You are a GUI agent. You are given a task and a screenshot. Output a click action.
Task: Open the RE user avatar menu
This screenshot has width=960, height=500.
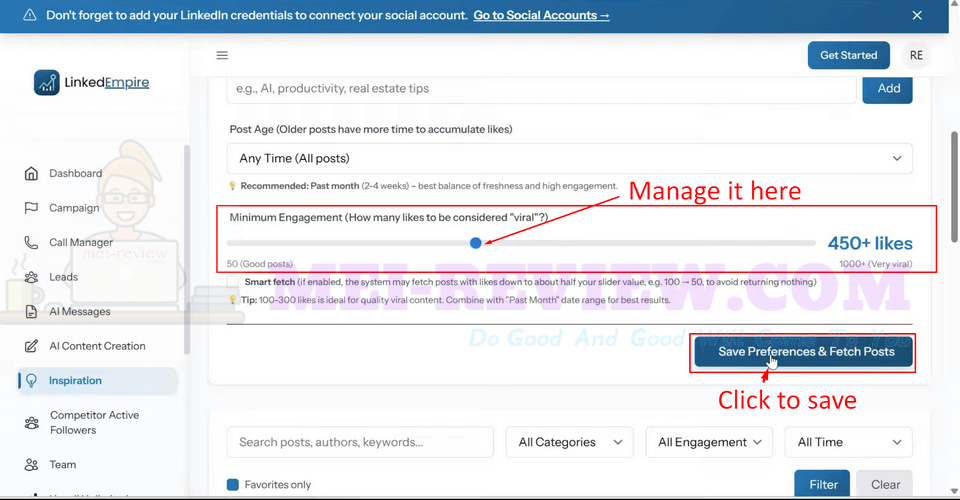916,55
